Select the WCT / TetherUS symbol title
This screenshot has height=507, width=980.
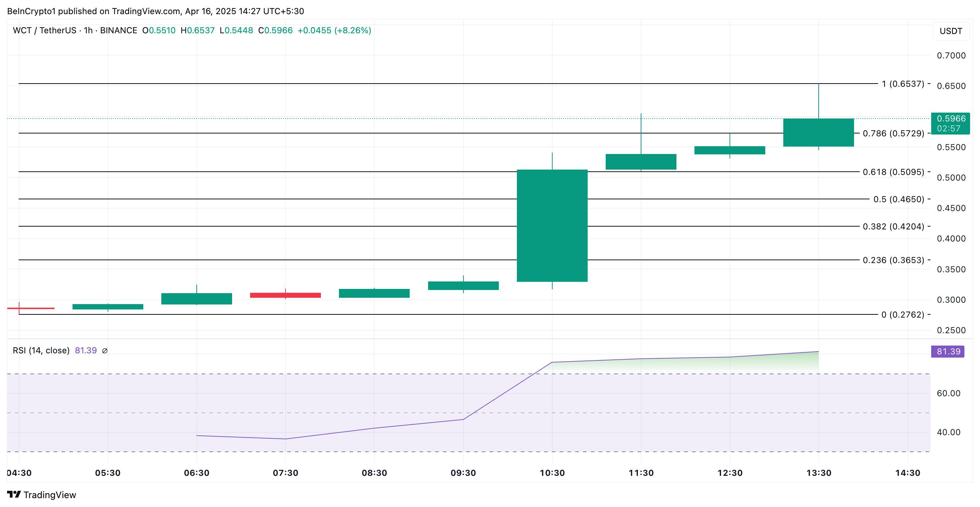[x=44, y=30]
